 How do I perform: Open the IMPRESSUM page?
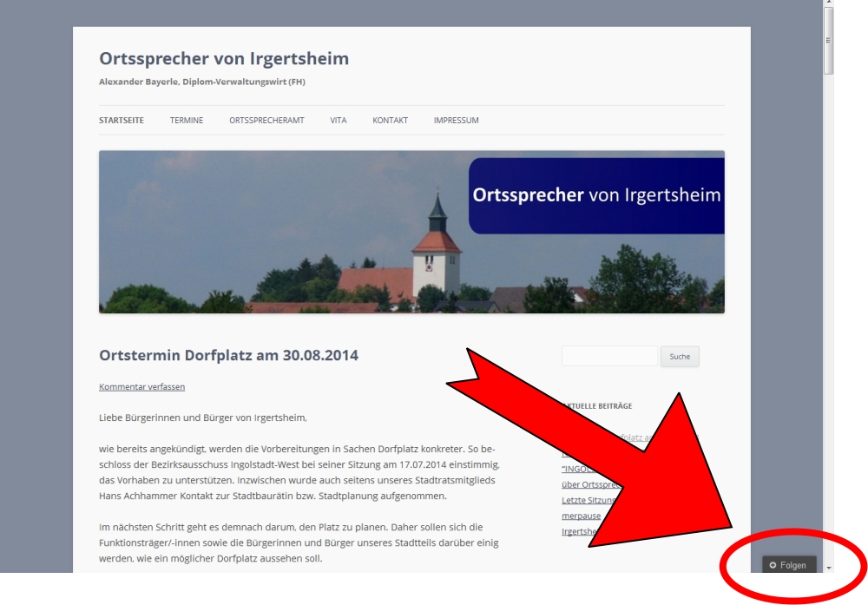click(456, 121)
